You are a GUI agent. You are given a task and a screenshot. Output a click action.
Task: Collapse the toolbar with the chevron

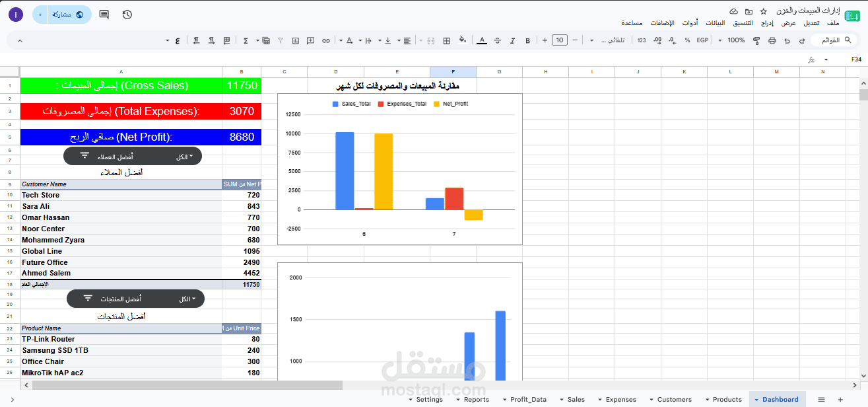click(20, 40)
